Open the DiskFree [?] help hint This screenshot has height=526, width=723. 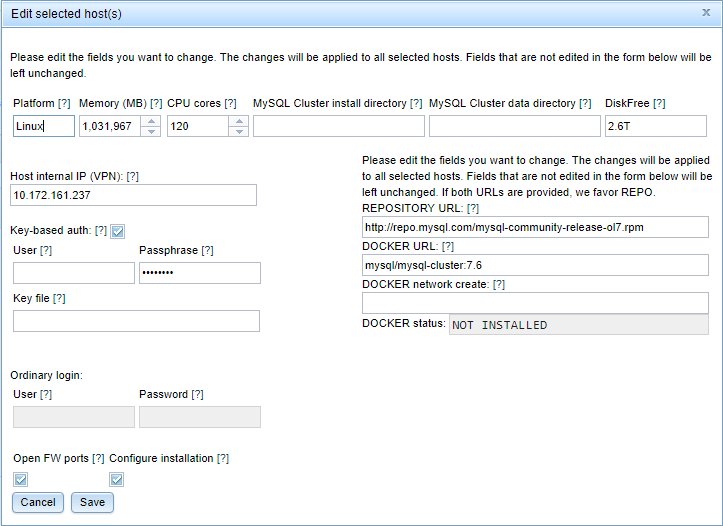click(x=659, y=103)
